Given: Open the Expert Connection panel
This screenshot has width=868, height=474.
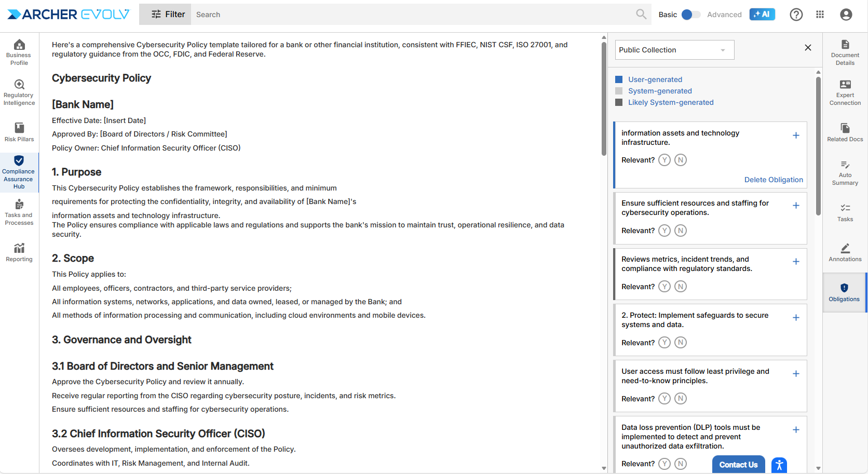Looking at the screenshot, I should (845, 92).
